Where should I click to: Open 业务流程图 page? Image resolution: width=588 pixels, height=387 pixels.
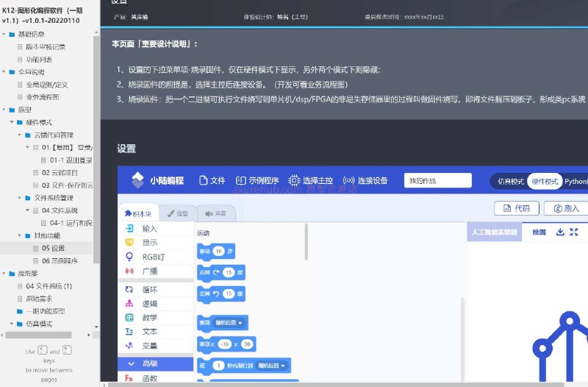pos(43,97)
